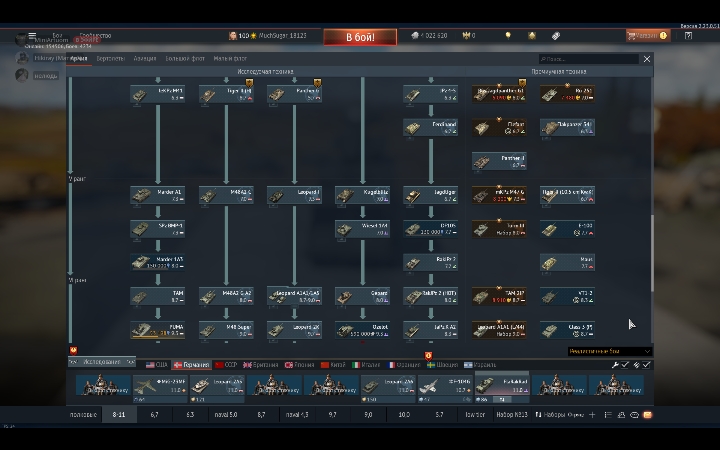The height and width of the screenshot is (450, 720).
Task: Open the squad members icon in bottom bar
Action: [621, 415]
